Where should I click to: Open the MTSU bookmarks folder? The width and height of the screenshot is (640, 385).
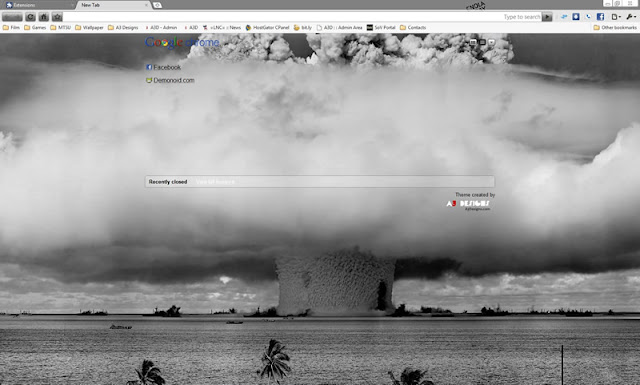[60, 28]
